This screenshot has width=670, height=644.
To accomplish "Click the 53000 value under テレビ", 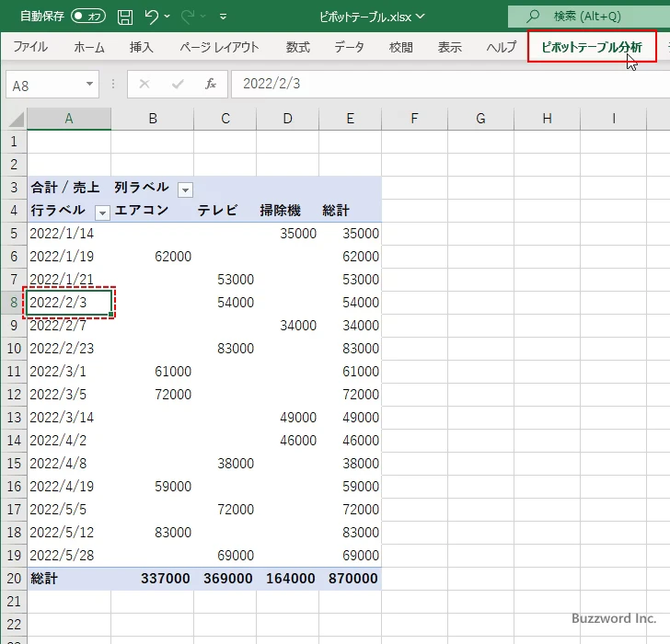I will pos(225,280).
